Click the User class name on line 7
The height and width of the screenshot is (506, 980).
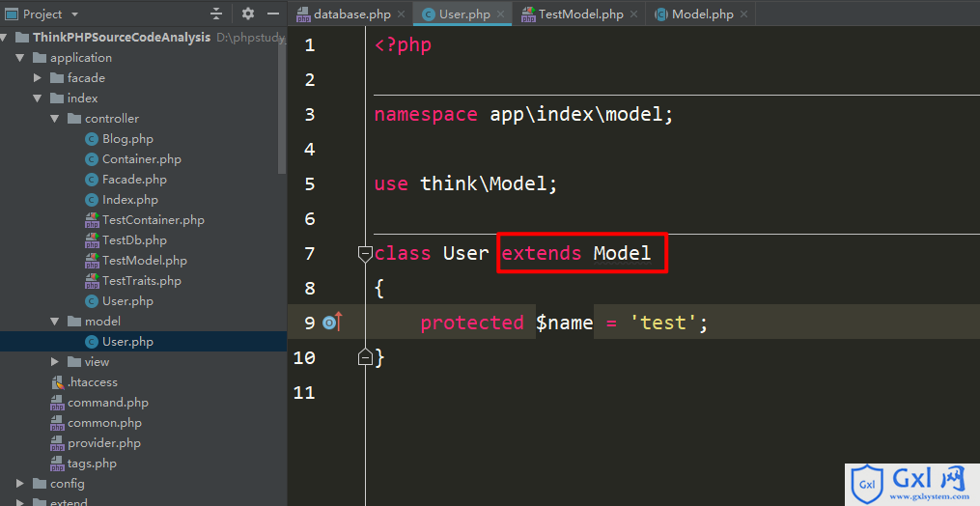(465, 253)
